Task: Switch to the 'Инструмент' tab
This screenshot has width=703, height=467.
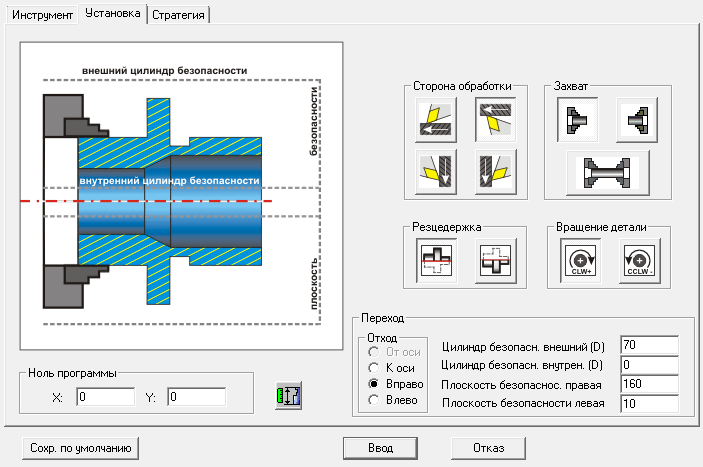Action: pyautogui.click(x=42, y=15)
